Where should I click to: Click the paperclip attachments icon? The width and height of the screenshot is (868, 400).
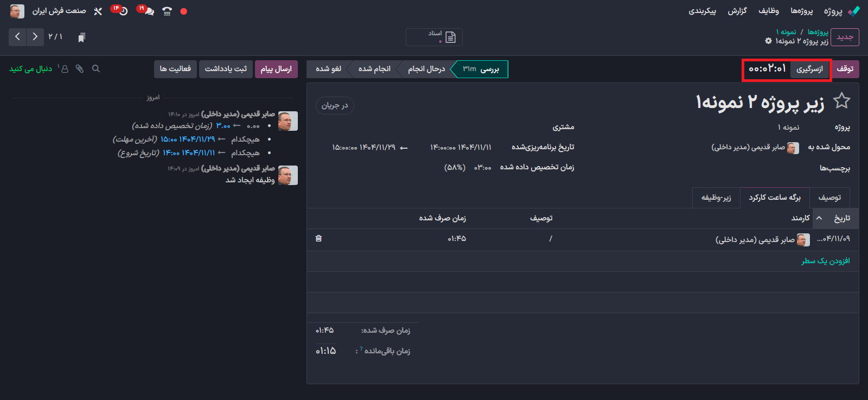80,69
